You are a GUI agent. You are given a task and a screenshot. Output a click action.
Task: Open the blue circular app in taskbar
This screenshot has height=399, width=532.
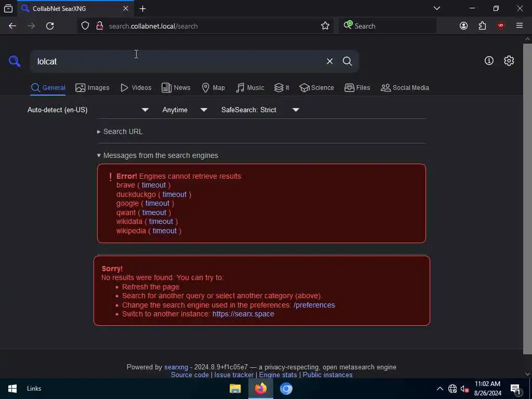[x=286, y=389]
